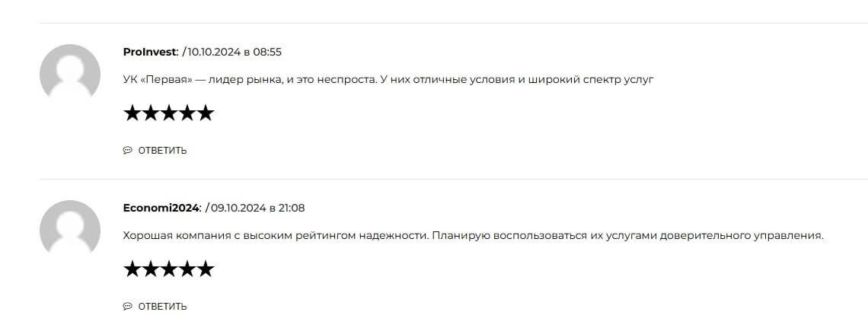Click the fifth star in Economi2024's rating
Image resolution: width=868 pixels, height=328 pixels.
click(206, 269)
